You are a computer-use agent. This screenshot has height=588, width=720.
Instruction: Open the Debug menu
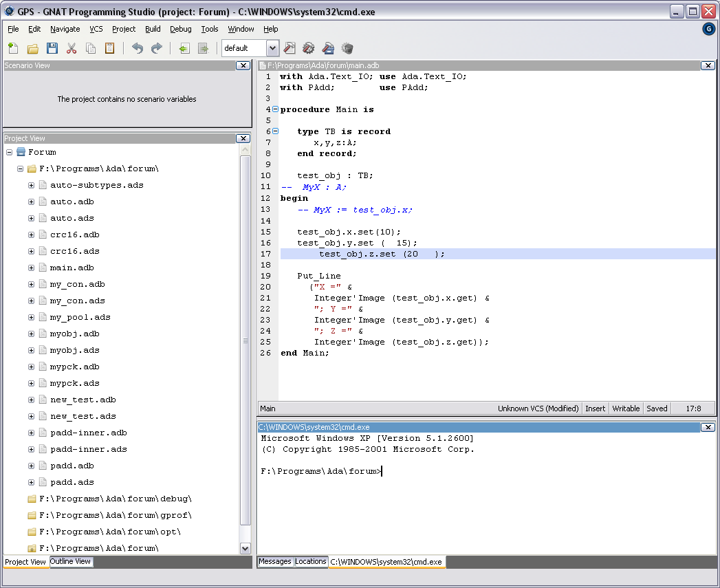(181, 29)
